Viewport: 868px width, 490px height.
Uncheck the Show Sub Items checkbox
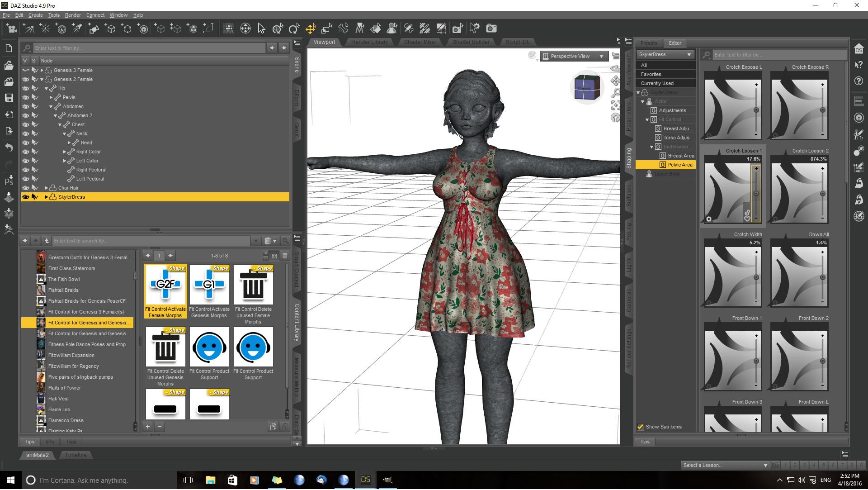tap(640, 427)
